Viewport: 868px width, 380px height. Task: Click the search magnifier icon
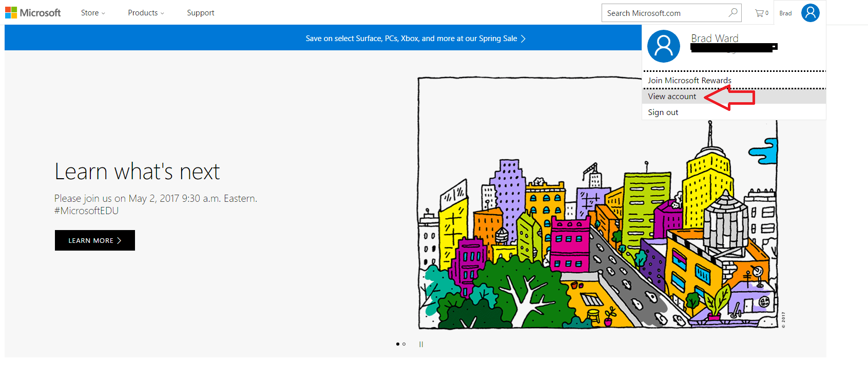point(733,13)
